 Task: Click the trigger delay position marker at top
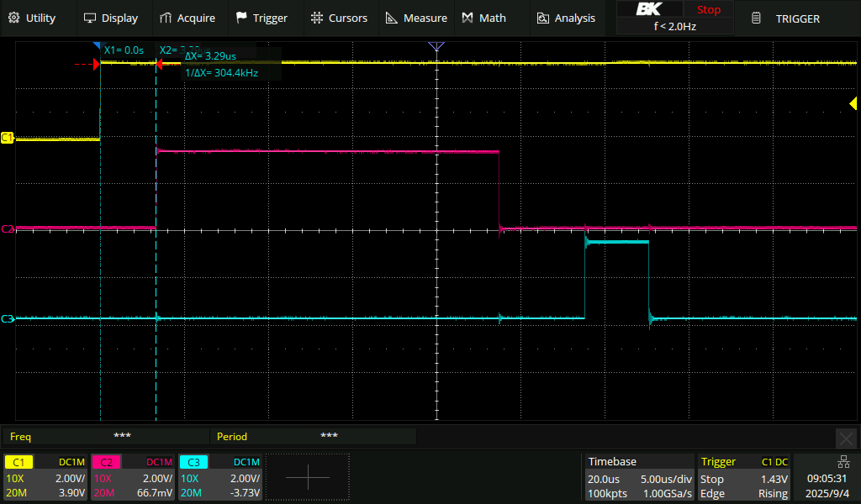pos(436,46)
